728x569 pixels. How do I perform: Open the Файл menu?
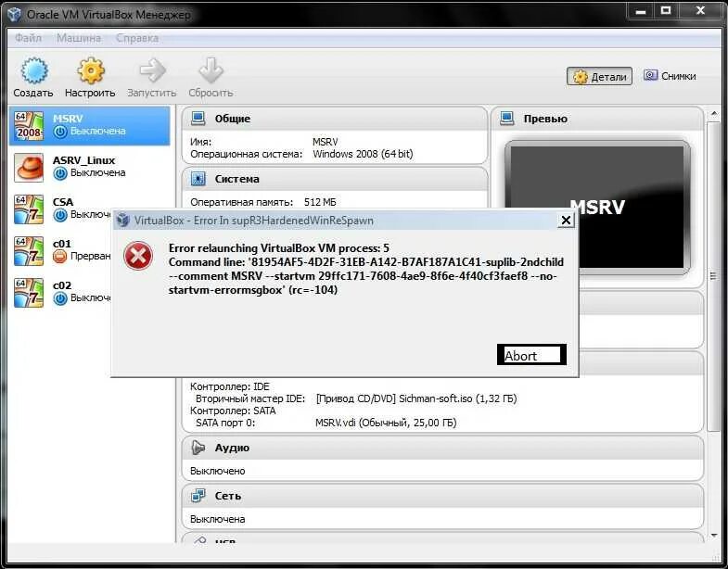click(x=28, y=38)
